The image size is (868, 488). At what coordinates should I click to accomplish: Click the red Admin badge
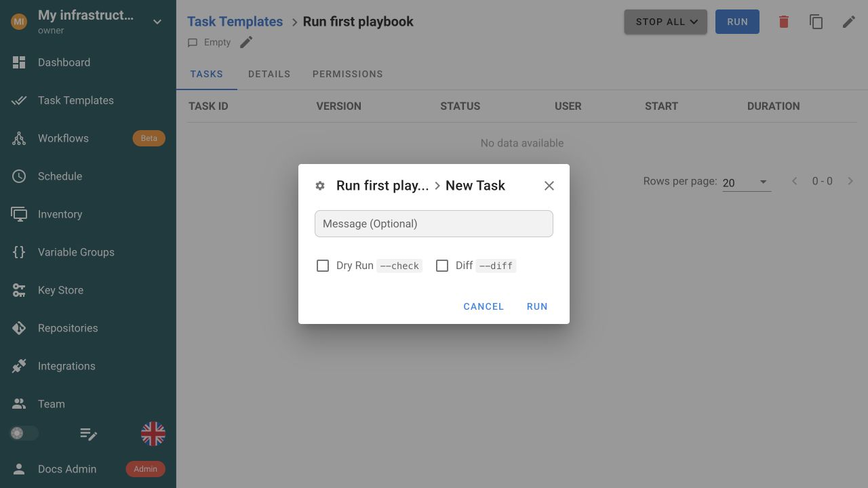click(x=145, y=469)
